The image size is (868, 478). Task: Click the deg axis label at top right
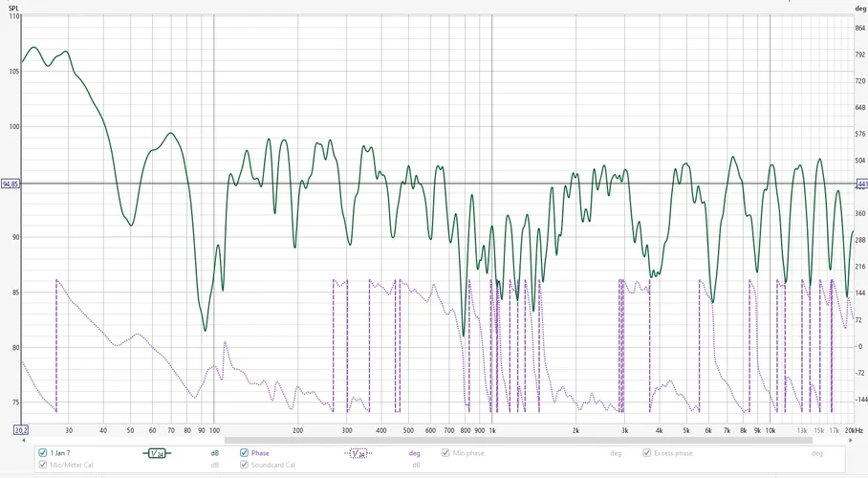(x=860, y=9)
